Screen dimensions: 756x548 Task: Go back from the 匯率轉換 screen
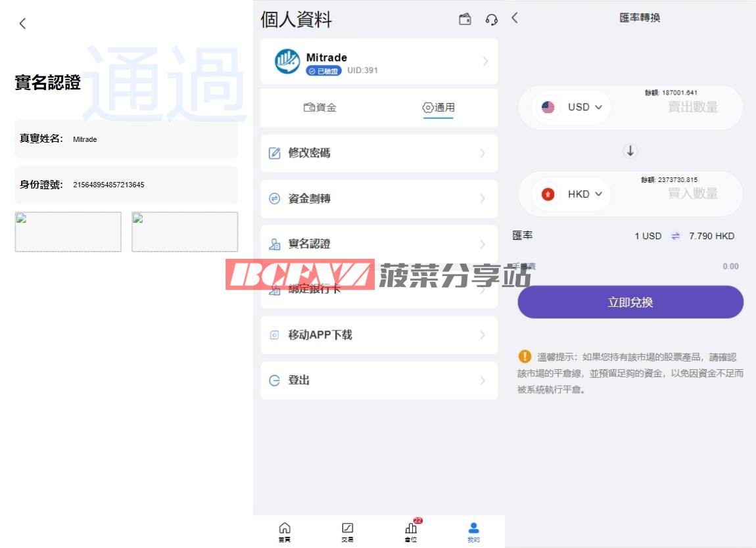[515, 18]
